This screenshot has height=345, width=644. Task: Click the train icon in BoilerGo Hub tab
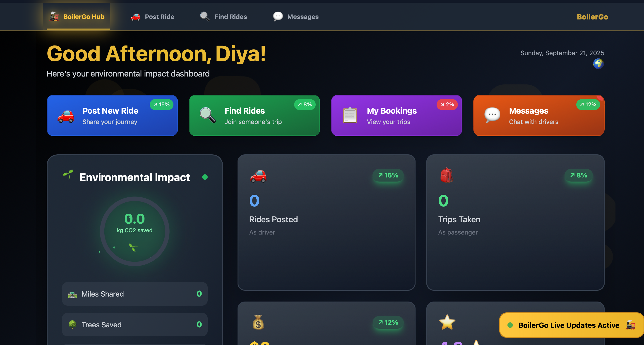point(54,17)
